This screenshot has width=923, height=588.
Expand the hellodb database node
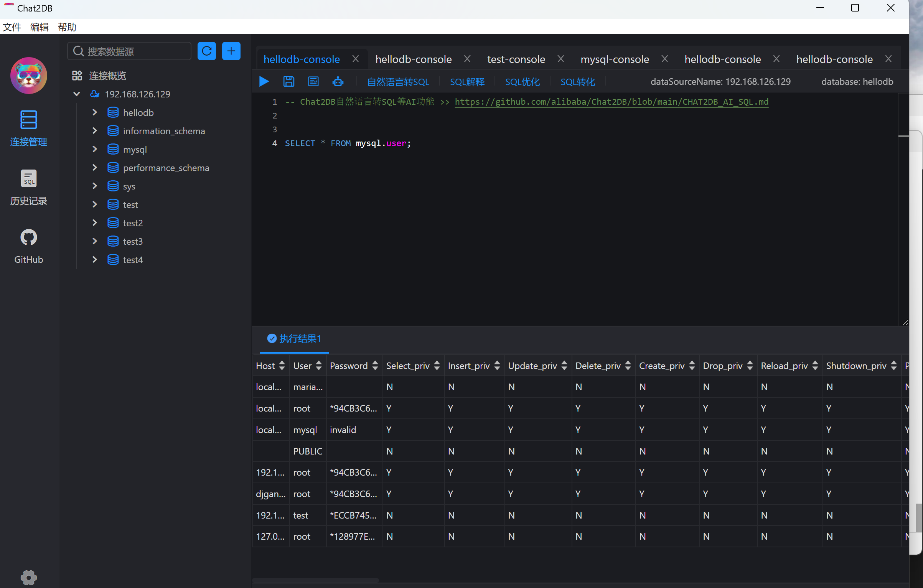coord(95,112)
